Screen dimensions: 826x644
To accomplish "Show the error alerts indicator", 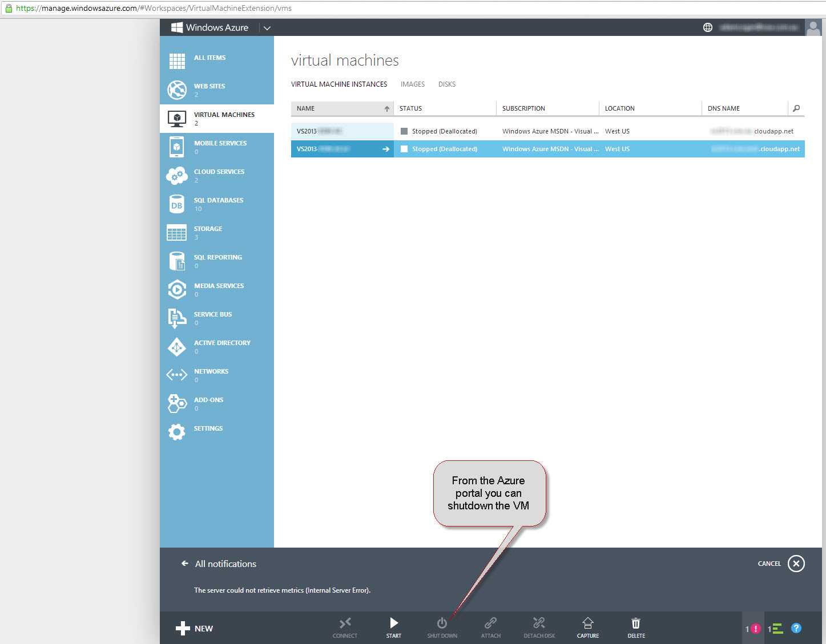I will [753, 629].
